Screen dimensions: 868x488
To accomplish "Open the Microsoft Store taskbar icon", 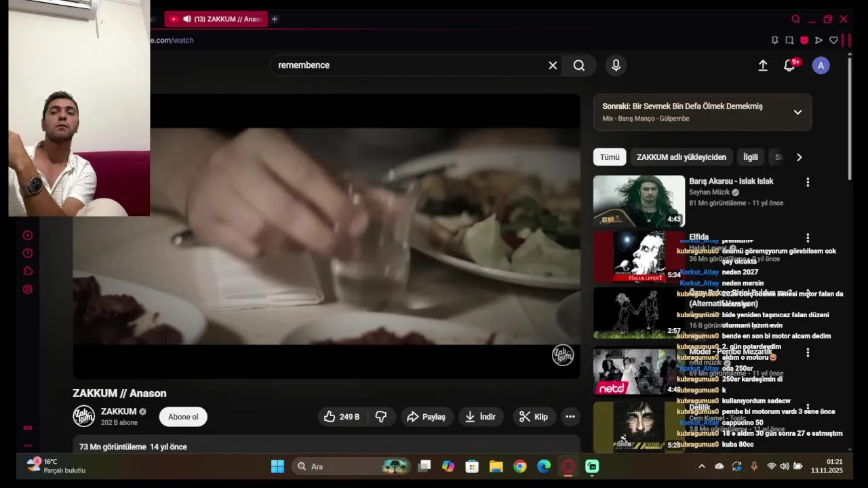I will point(472,466).
